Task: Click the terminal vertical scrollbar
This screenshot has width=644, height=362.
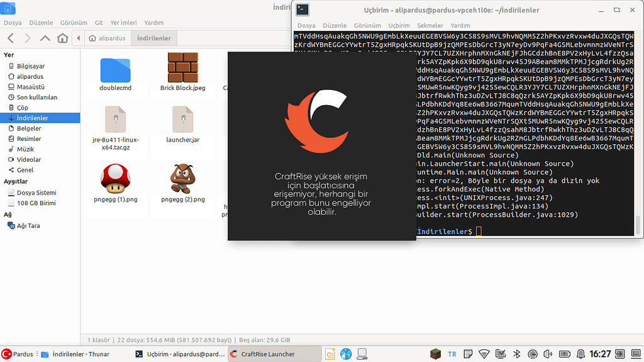Action: 639,224
